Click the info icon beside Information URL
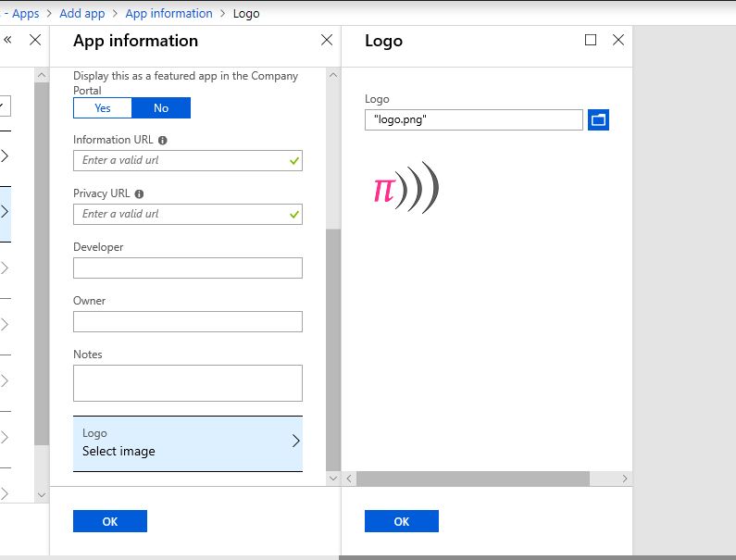 click(x=163, y=141)
